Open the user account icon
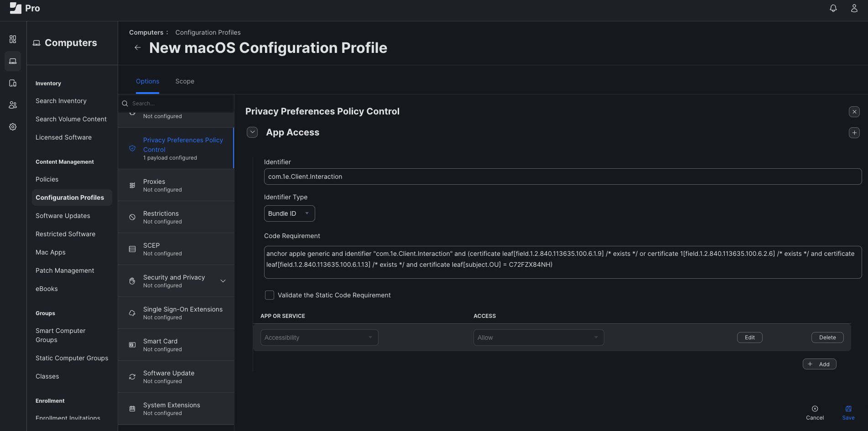Screen dimensions: 868x431 [x=854, y=8]
